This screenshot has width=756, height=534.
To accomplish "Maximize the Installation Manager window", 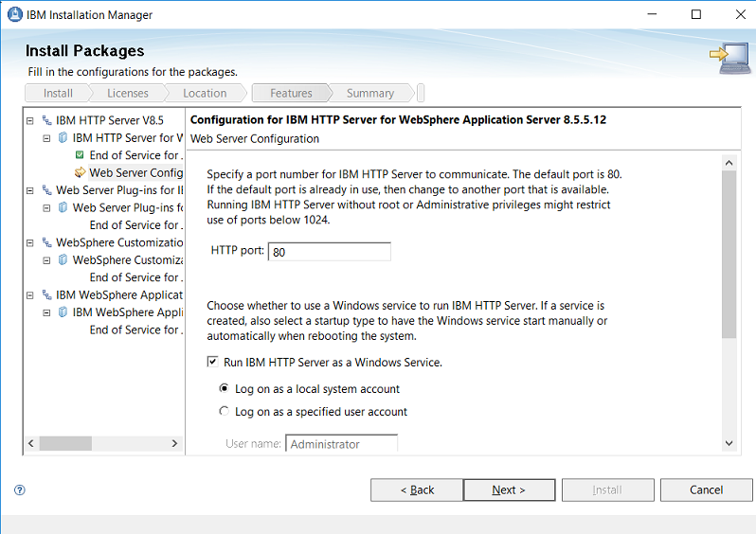I will point(696,14).
